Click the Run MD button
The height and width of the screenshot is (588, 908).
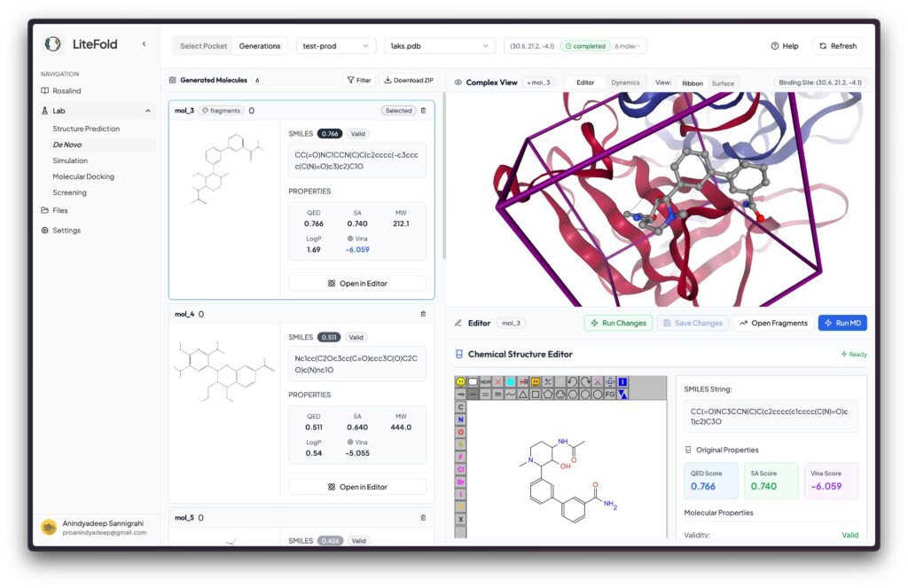[x=841, y=323]
